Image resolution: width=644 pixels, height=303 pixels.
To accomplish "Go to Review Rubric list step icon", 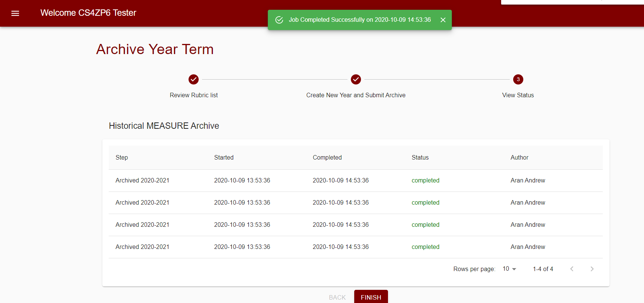I will click(193, 79).
